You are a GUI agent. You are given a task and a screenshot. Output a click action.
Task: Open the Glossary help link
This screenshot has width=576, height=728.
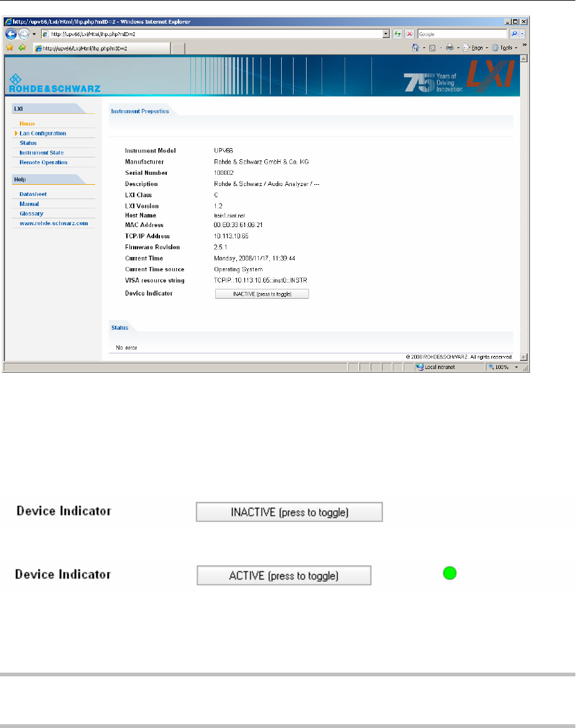31,213
